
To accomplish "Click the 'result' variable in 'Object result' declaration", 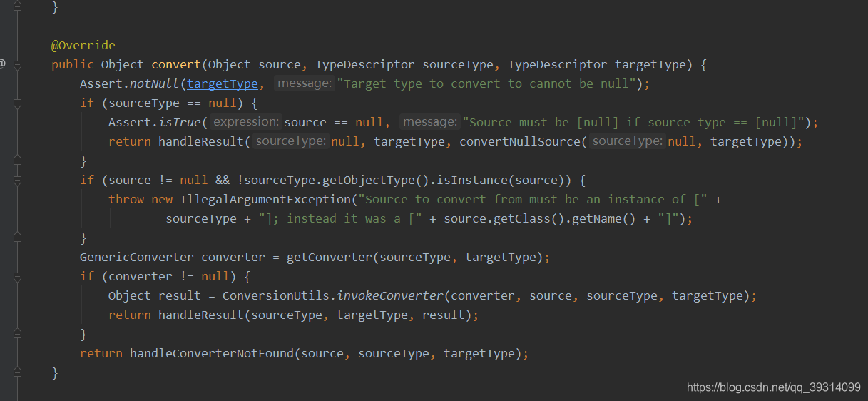I will [x=180, y=295].
